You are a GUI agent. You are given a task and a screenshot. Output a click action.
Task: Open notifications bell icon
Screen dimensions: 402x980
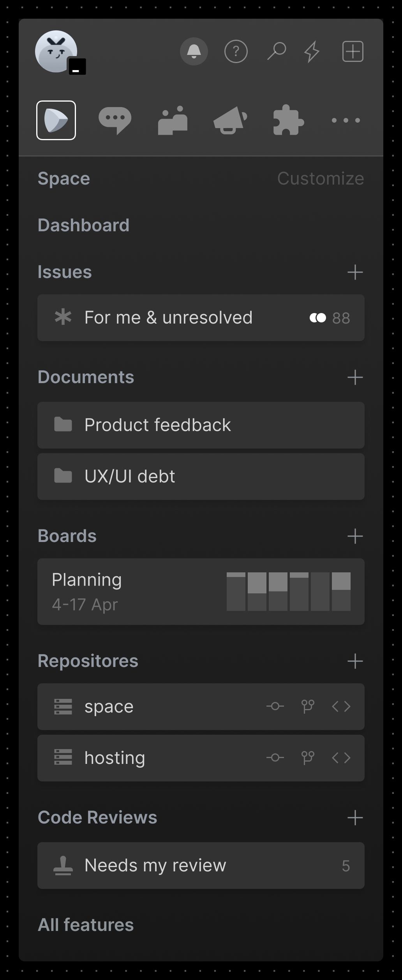tap(194, 51)
